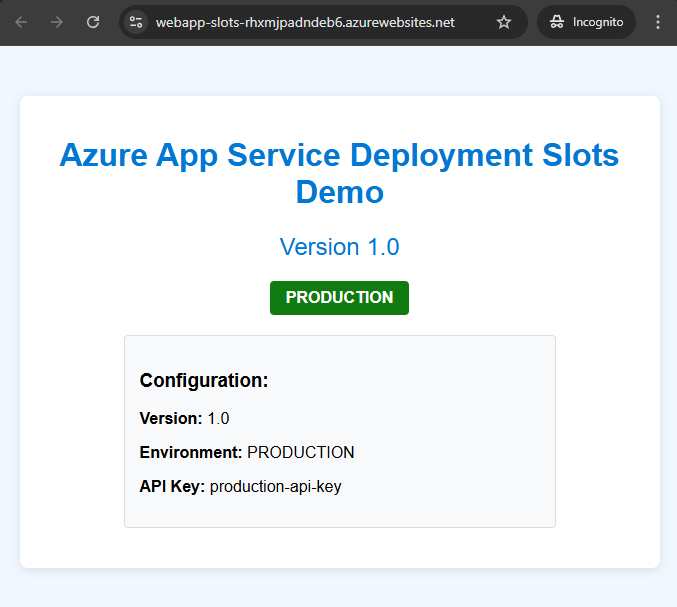Open the Incognito profile indicator
This screenshot has width=677, height=607.
pos(586,22)
